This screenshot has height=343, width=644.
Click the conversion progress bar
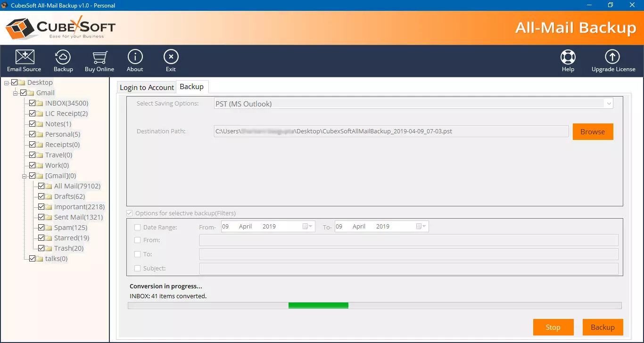click(374, 306)
